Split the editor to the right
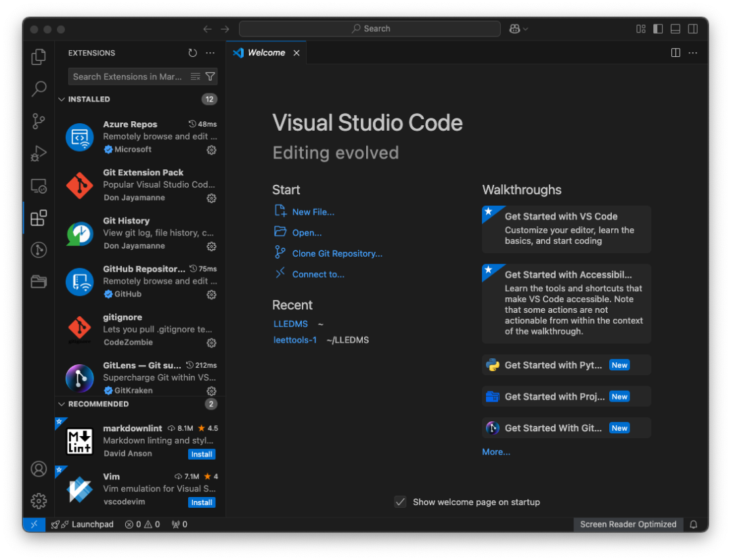Image resolution: width=731 pixels, height=560 pixels. pos(675,53)
